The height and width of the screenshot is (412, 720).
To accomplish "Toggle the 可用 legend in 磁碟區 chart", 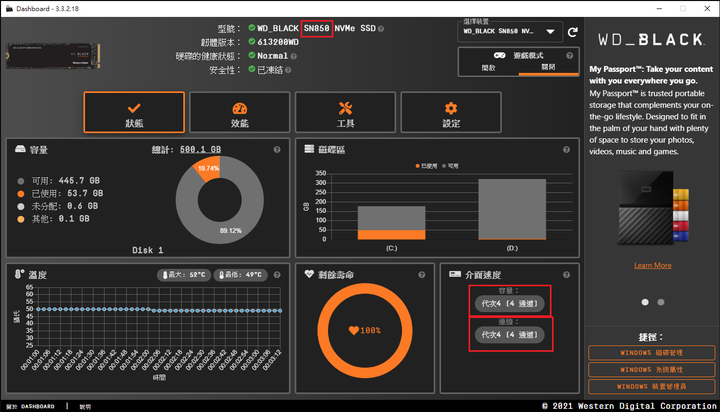I will (x=450, y=166).
